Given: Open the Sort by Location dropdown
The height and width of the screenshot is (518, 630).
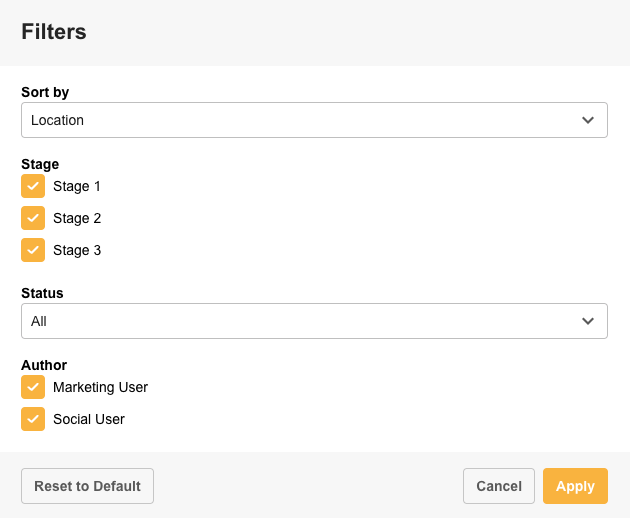Looking at the screenshot, I should tap(300, 120).
